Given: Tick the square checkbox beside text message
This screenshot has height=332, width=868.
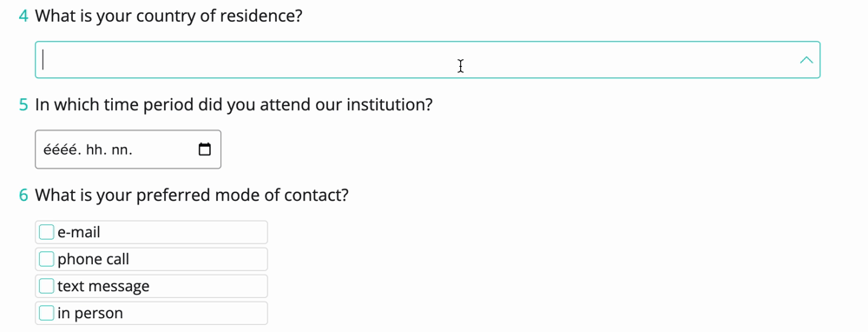Looking at the screenshot, I should [47, 286].
